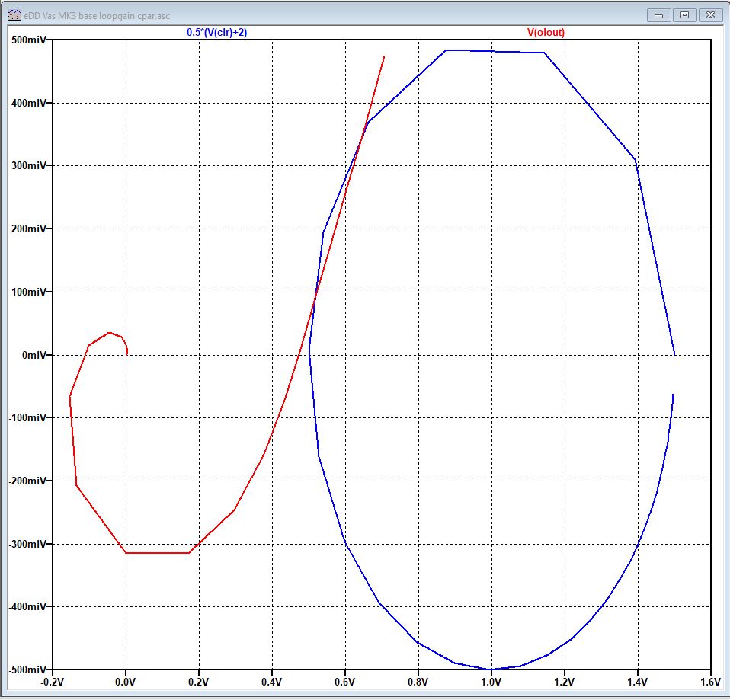Image resolution: width=730 pixels, height=700 pixels.
Task: Click the -300miV vertical axis label
Action: pos(27,544)
